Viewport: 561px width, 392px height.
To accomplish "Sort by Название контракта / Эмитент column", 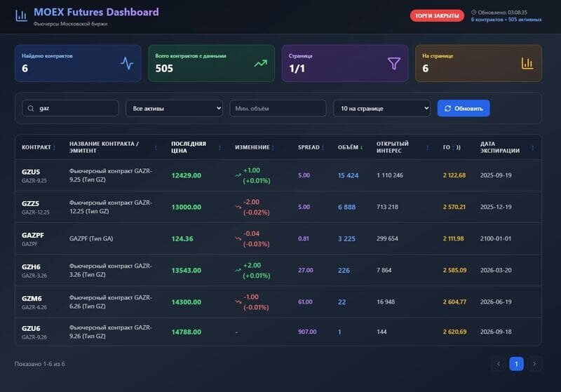I will [x=113, y=147].
